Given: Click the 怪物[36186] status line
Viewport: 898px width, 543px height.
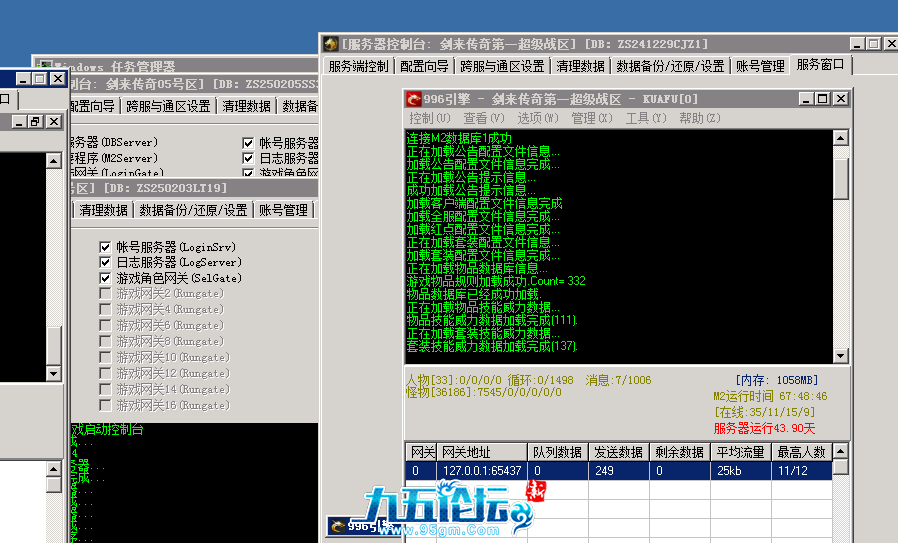Looking at the screenshot, I should (x=484, y=392).
